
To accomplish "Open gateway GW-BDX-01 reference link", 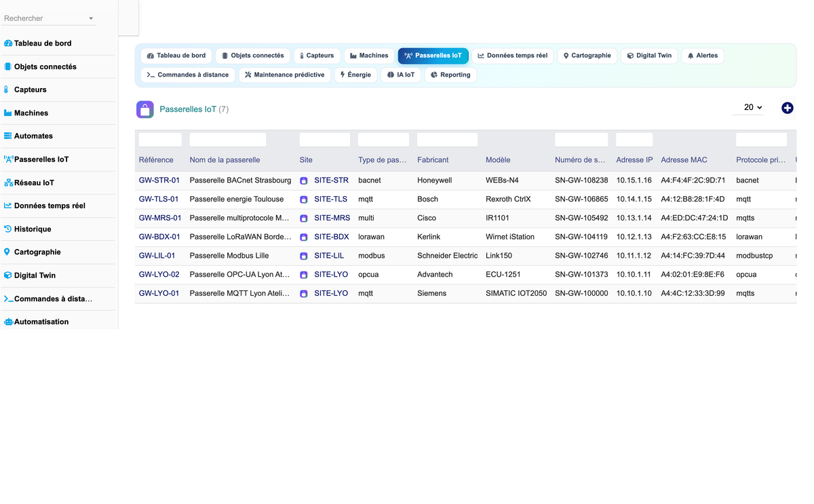I will (159, 237).
